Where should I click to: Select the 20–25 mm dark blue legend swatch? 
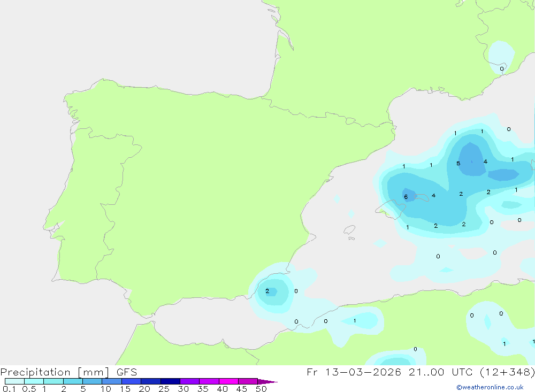click(x=151, y=381)
